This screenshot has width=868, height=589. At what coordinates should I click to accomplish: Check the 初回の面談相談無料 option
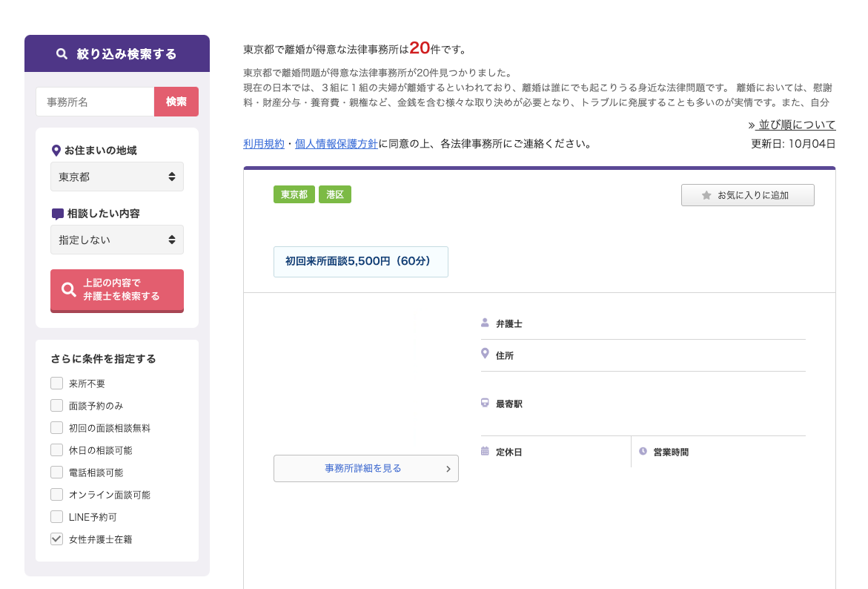(x=56, y=428)
